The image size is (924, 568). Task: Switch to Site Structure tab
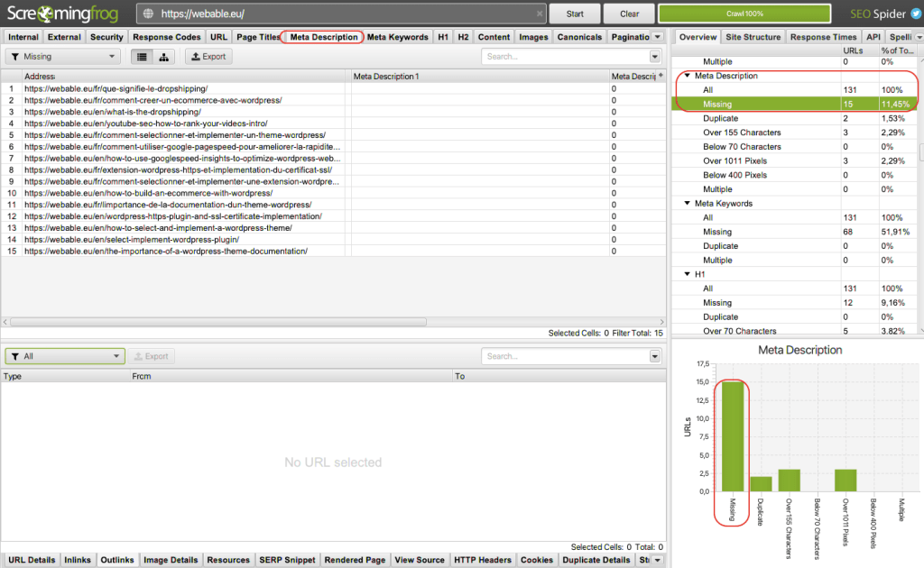753,36
